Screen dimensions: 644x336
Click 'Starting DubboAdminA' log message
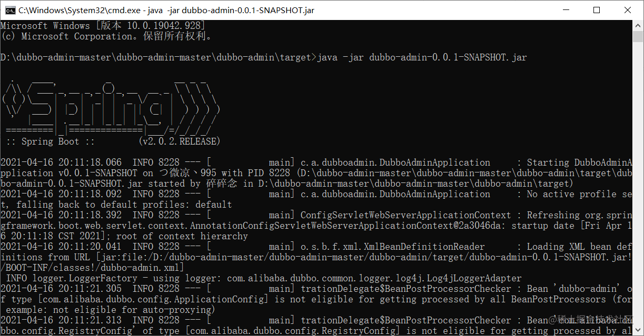click(x=579, y=162)
